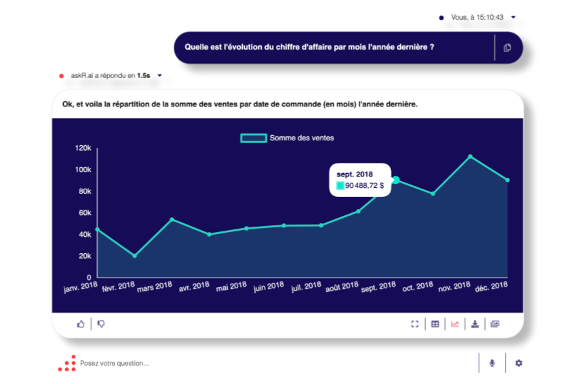Expand the chart to fullscreen
Image resolution: width=588 pixels, height=384 pixels.
tap(415, 324)
